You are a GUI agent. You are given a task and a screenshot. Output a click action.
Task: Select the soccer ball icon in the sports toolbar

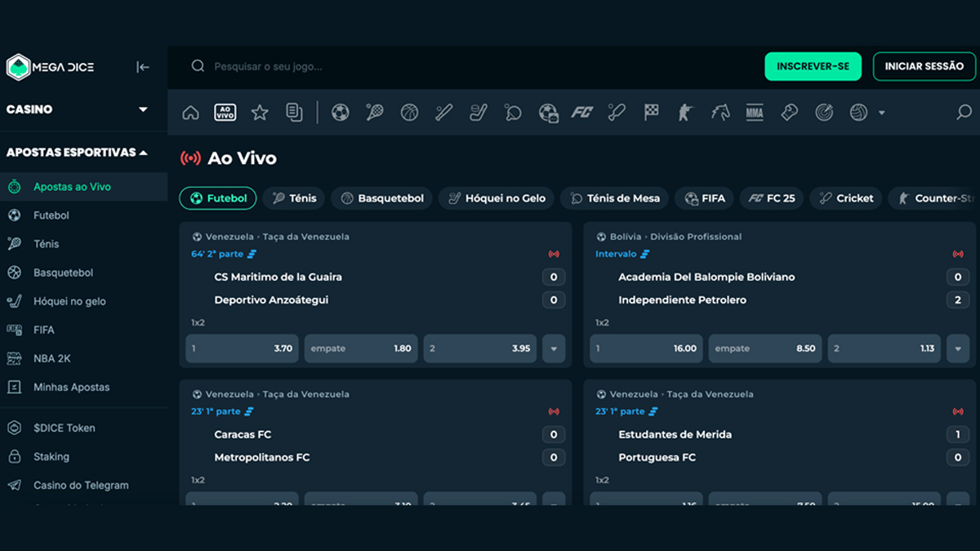[x=341, y=113]
